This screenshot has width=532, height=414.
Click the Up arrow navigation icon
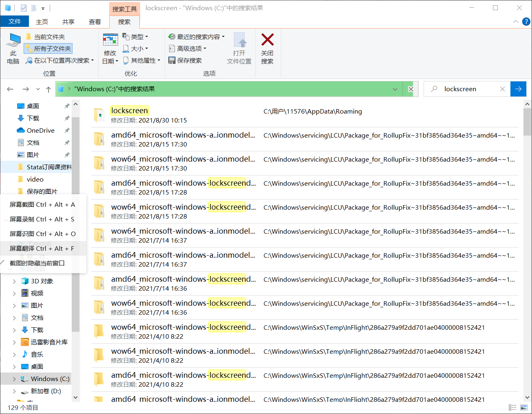48,89
